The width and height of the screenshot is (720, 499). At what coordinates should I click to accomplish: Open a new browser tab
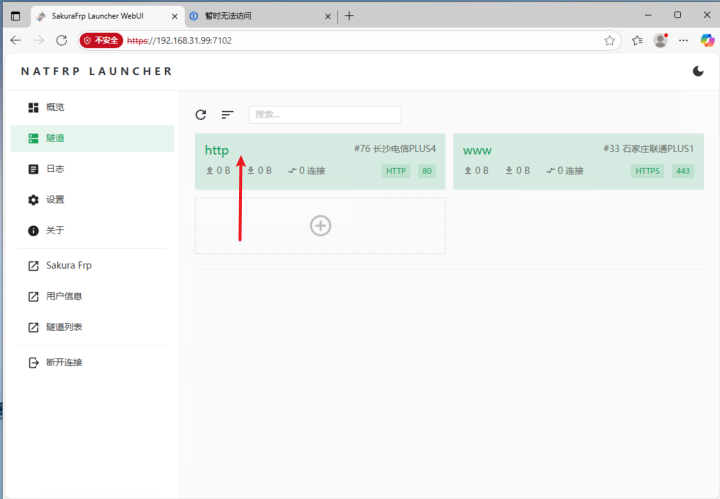[349, 16]
